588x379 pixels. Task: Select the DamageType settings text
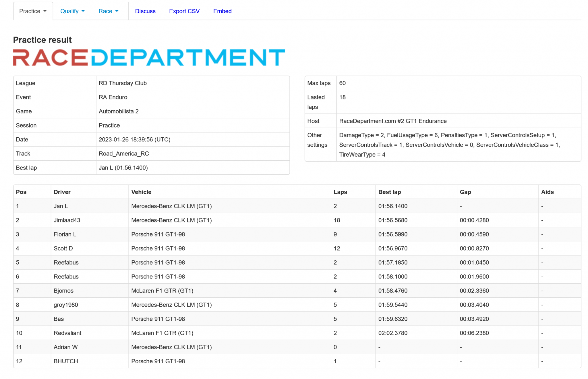click(x=450, y=145)
